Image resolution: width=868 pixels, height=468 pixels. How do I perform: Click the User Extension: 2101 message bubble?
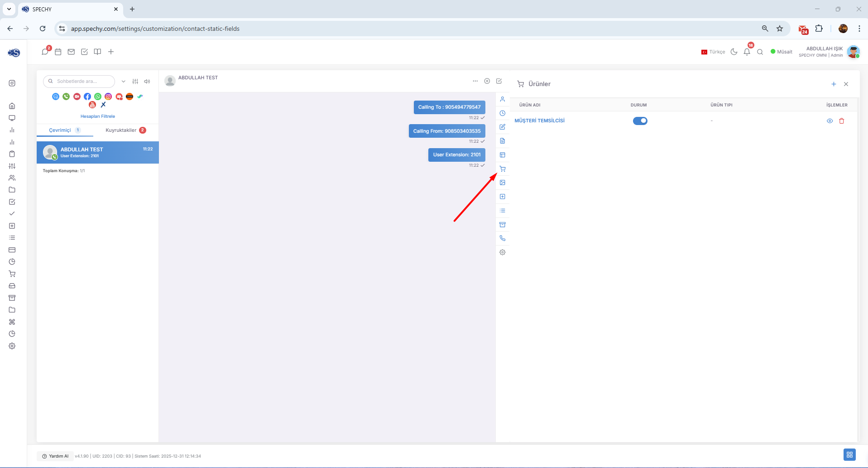coord(457,155)
